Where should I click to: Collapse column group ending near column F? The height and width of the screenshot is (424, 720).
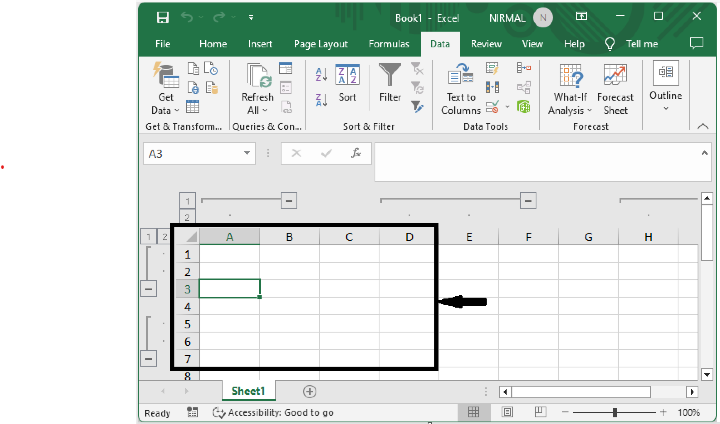528,201
